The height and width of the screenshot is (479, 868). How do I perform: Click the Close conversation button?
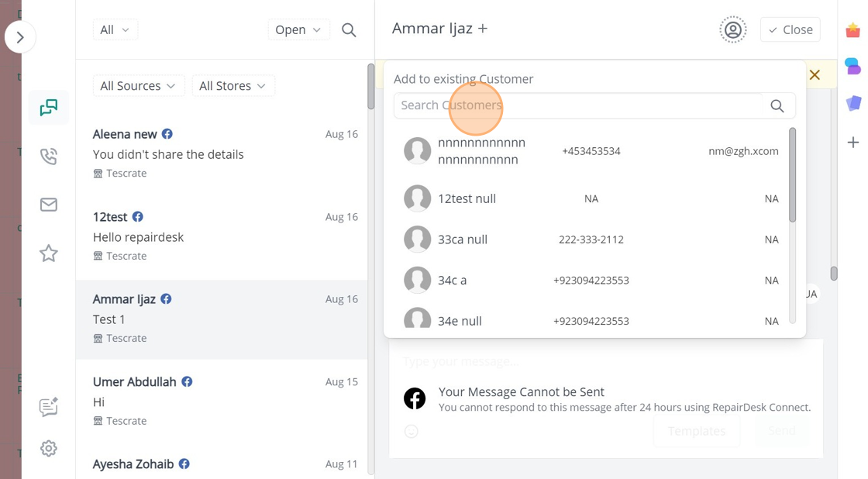point(790,30)
